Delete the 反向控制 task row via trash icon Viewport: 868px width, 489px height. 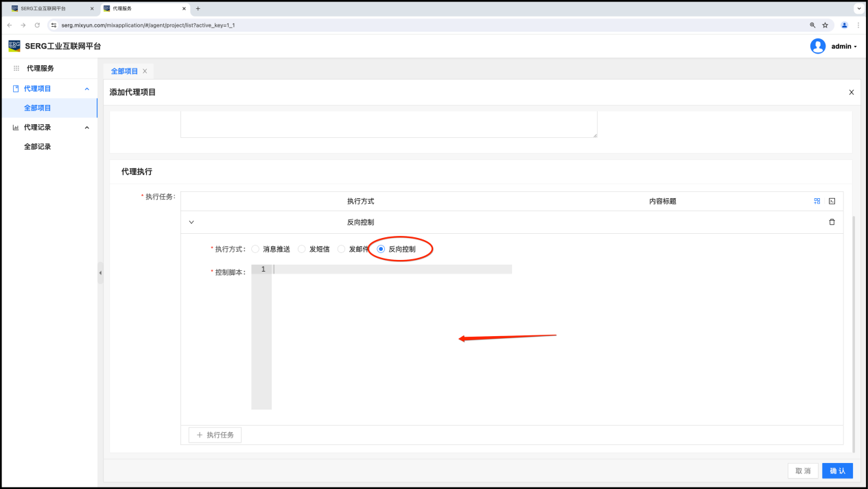[832, 222]
